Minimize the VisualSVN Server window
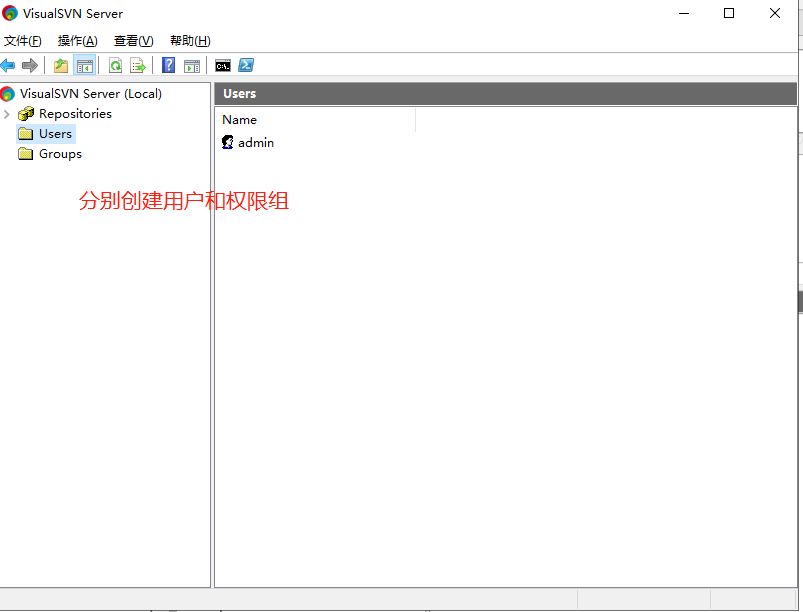This screenshot has width=803, height=612. coord(684,13)
